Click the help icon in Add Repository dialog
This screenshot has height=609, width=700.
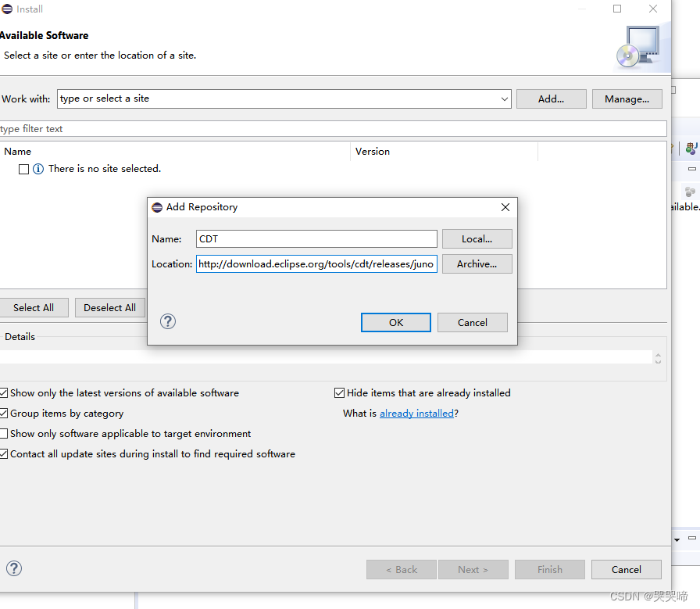click(x=168, y=321)
